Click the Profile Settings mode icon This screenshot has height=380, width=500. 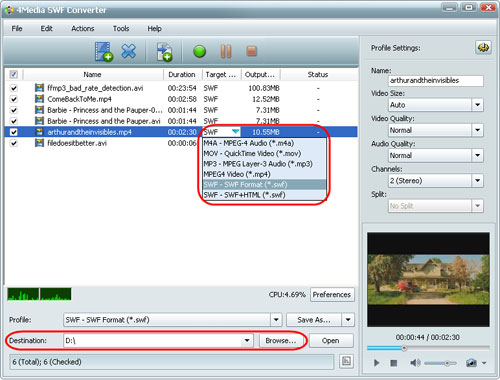point(483,48)
